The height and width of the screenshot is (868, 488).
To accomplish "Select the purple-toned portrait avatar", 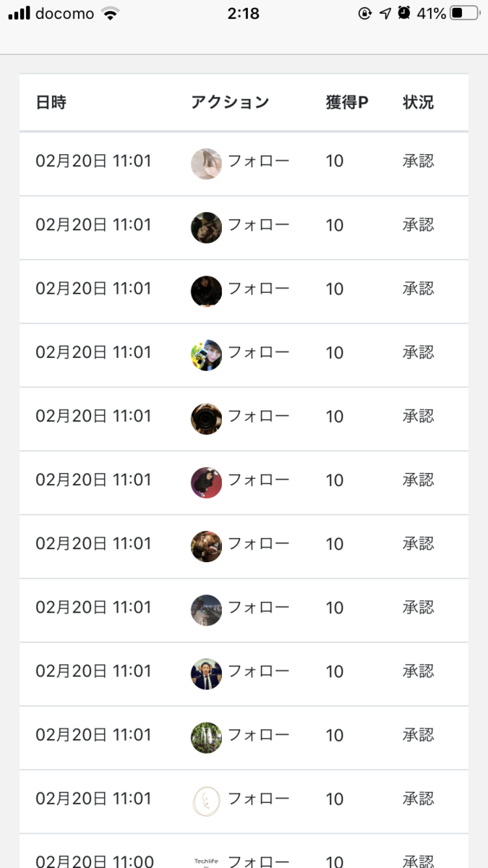I will point(206,480).
